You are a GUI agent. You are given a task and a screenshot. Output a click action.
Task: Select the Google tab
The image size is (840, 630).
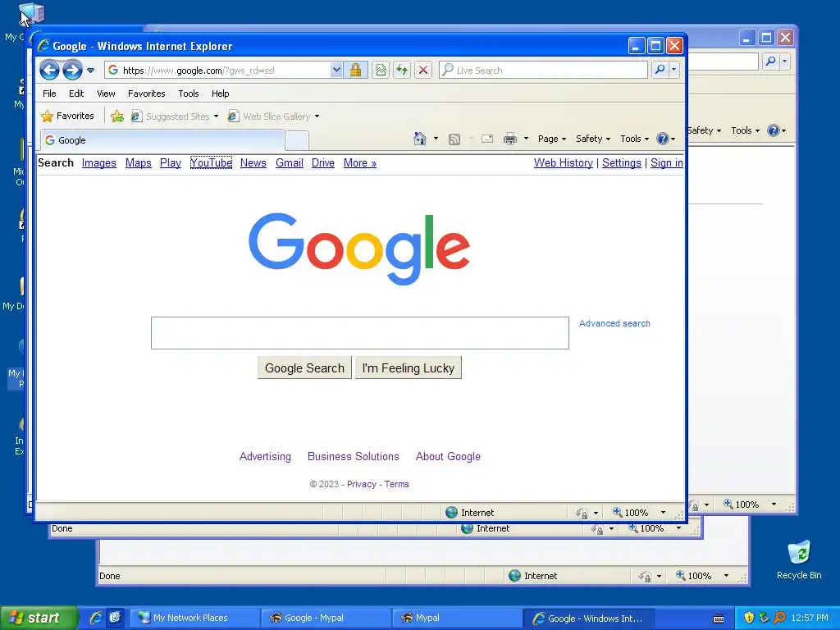point(163,140)
